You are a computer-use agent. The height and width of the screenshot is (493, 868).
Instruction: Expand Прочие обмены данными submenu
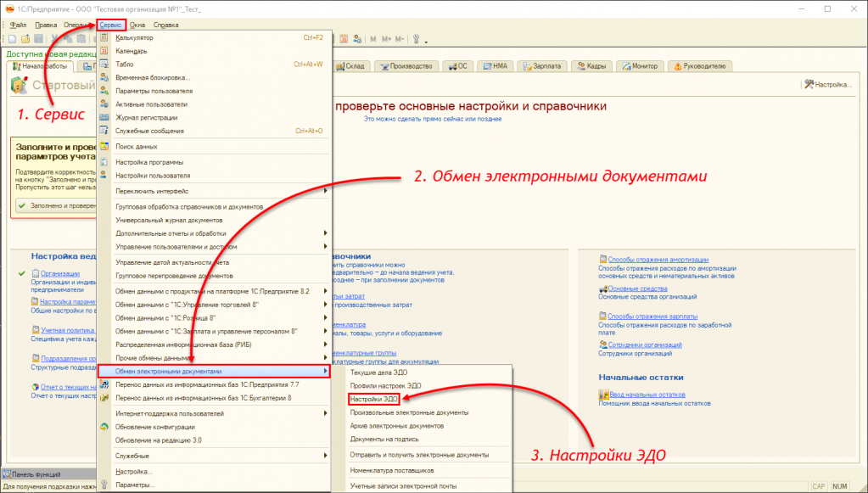coord(215,357)
